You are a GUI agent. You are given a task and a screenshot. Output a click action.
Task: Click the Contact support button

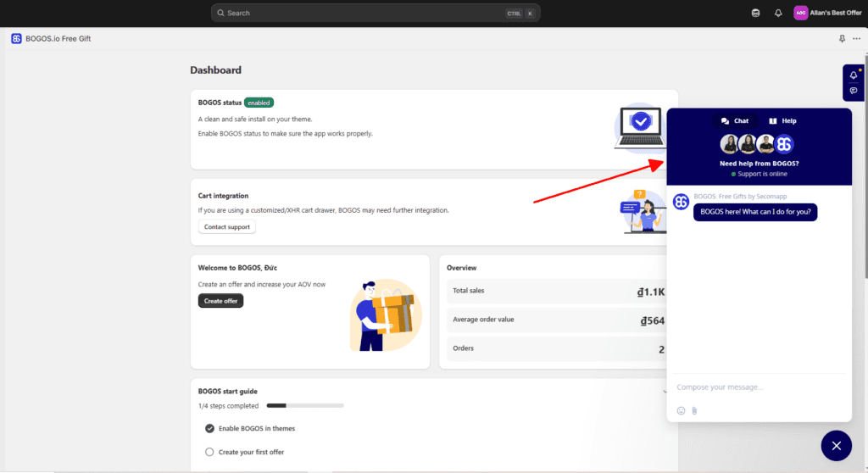[x=226, y=227]
